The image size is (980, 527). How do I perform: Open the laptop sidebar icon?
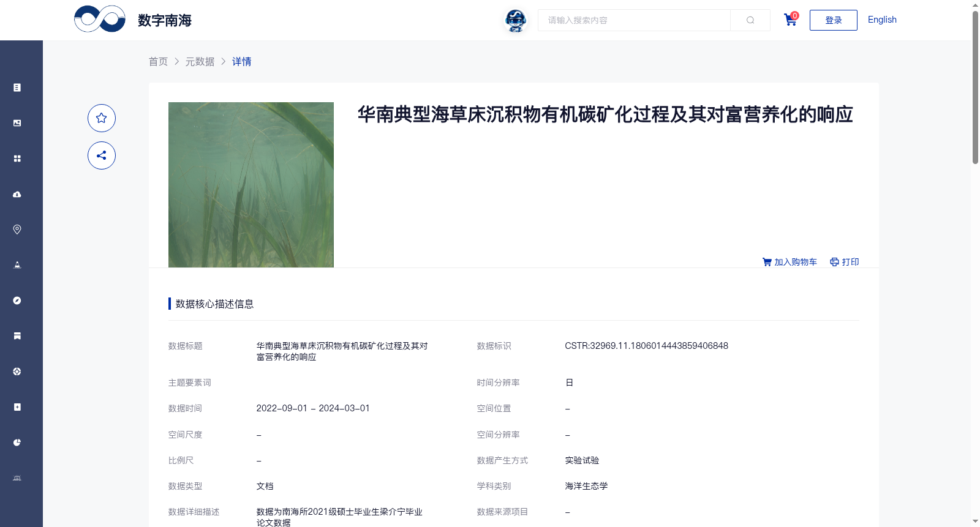[x=17, y=478]
